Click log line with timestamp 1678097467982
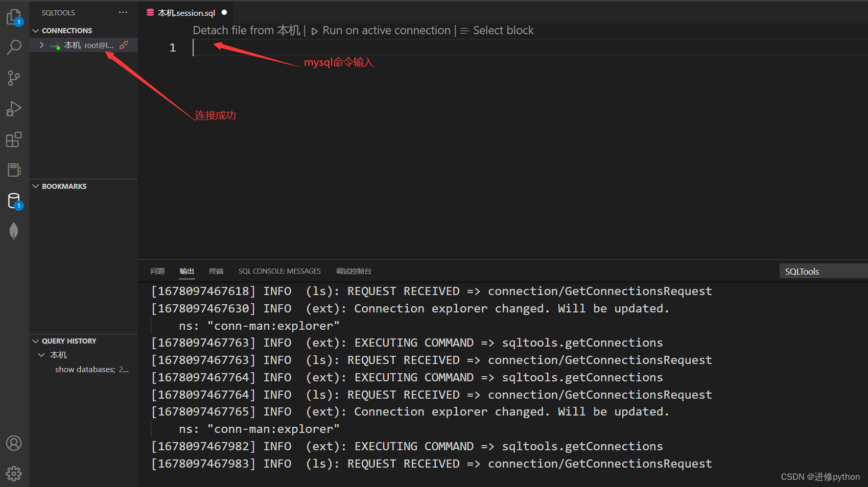868x487 pixels. pos(407,446)
